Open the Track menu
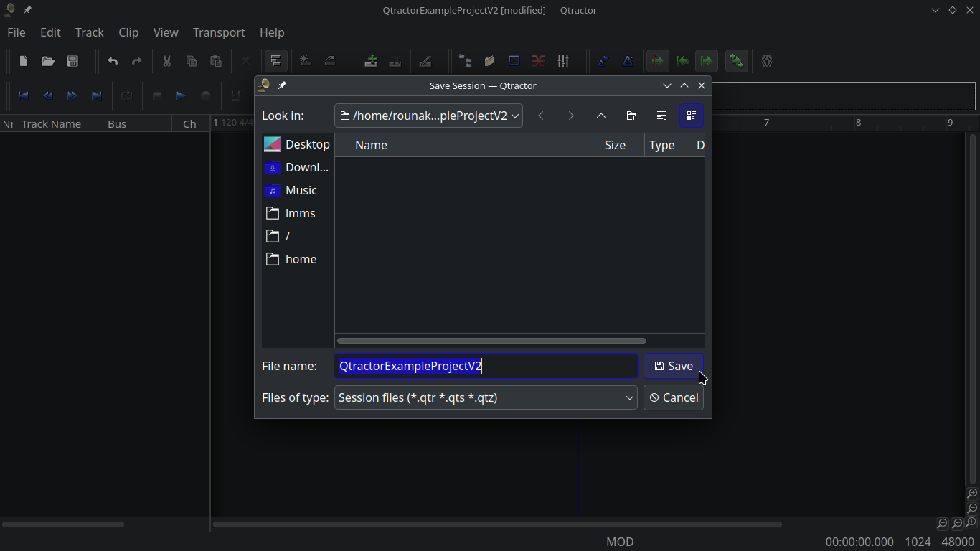980x551 pixels. (x=89, y=32)
